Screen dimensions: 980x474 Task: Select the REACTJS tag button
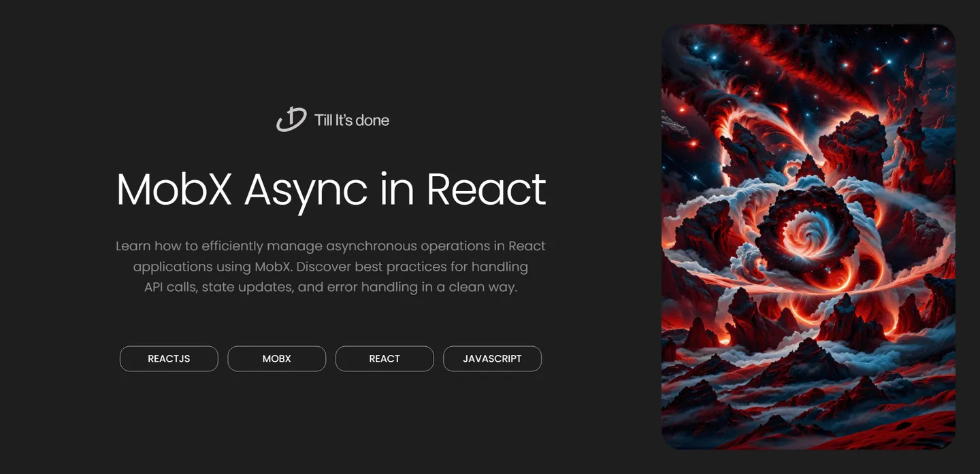[169, 358]
